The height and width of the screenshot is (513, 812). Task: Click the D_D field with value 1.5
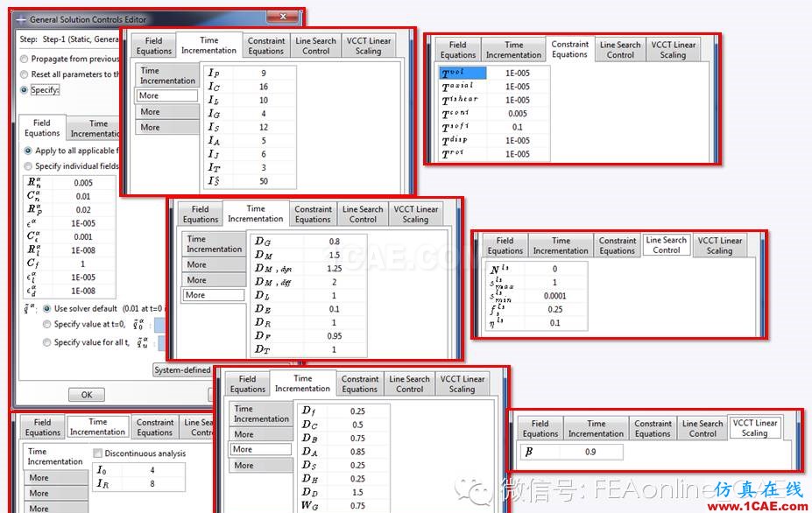click(x=357, y=492)
